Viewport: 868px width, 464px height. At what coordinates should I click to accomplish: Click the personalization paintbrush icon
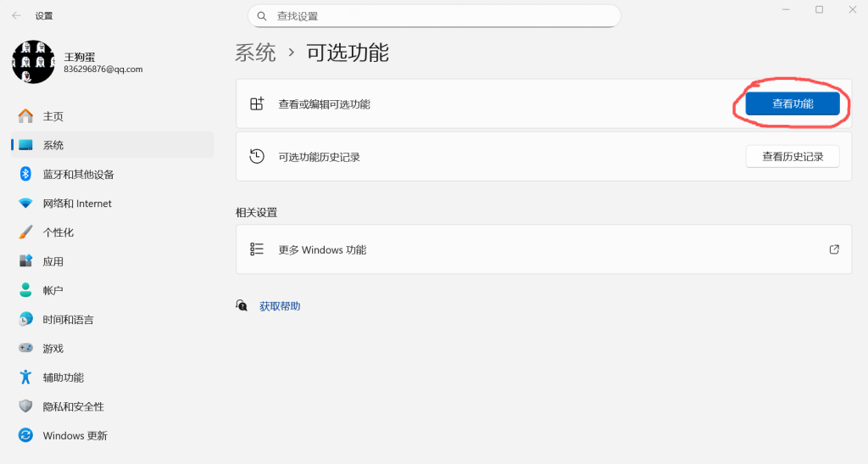click(25, 232)
